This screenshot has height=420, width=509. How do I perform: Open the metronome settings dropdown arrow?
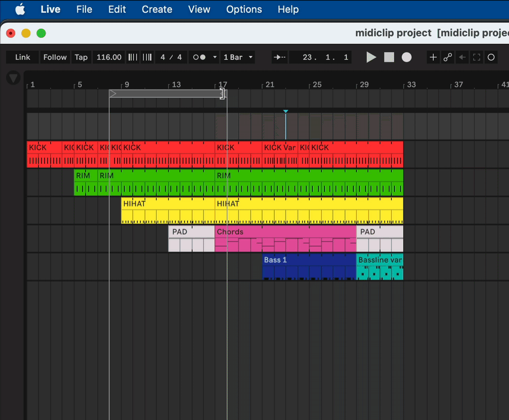click(215, 57)
